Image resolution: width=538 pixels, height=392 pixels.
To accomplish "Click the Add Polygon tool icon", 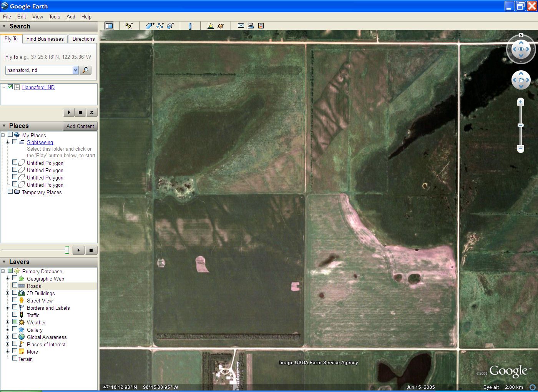I will (149, 26).
